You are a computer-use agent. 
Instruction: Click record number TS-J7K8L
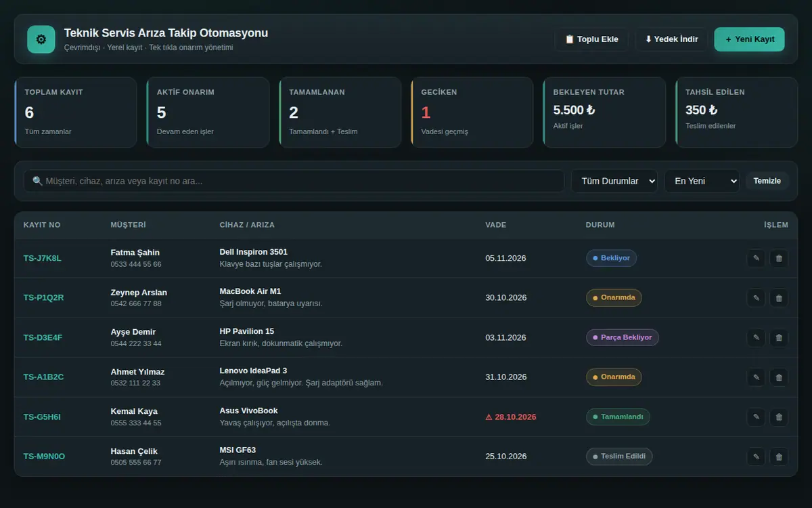[x=43, y=258]
